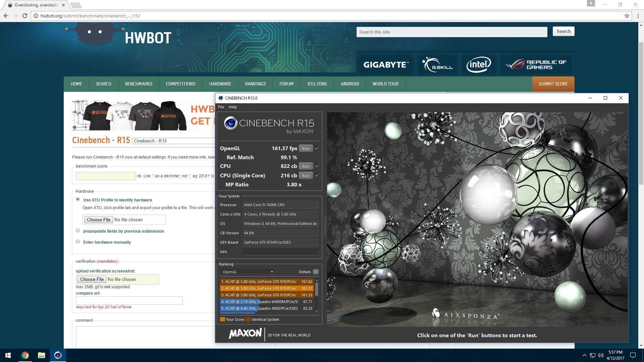Toggle the CPU test checkbox
Viewport: 644px width, 362px height.
(x=317, y=166)
